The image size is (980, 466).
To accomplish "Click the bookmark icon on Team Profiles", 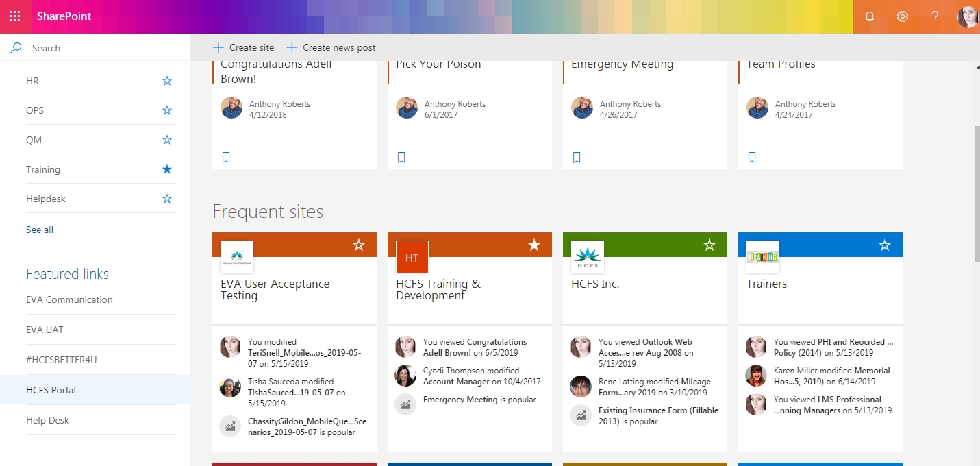I will [752, 158].
